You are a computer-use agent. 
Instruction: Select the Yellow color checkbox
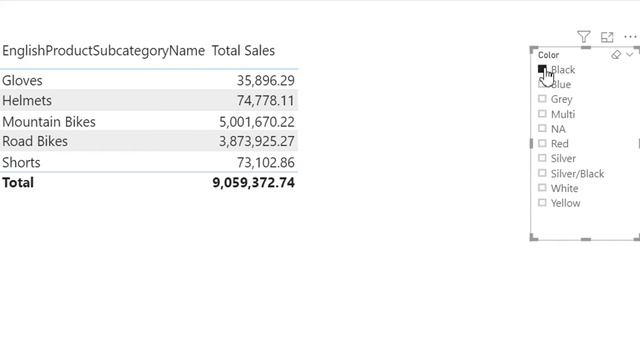(542, 202)
